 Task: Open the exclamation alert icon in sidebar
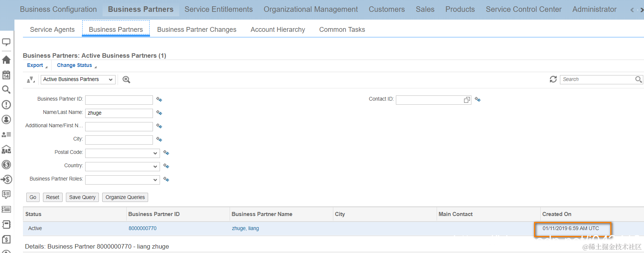click(6, 105)
